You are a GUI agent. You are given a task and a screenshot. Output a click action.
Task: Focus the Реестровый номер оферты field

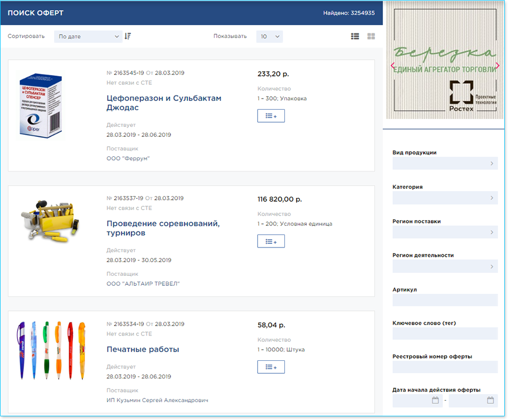[x=445, y=367]
